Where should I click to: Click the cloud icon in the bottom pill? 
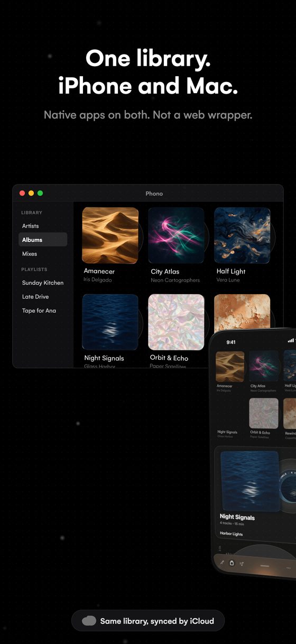pos(89,621)
